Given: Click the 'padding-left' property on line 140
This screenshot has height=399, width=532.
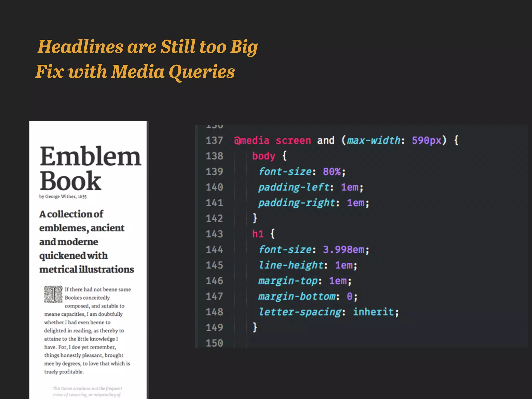Looking at the screenshot, I should click(x=294, y=187).
